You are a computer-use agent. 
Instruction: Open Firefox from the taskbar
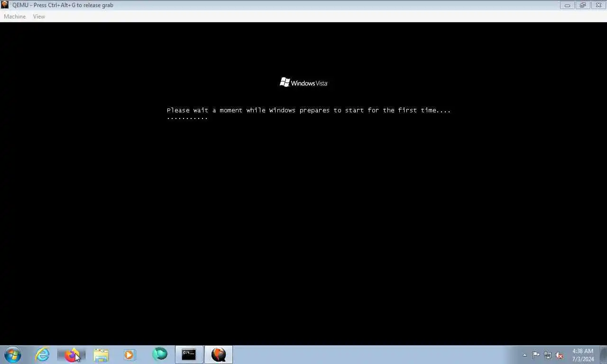click(x=72, y=355)
